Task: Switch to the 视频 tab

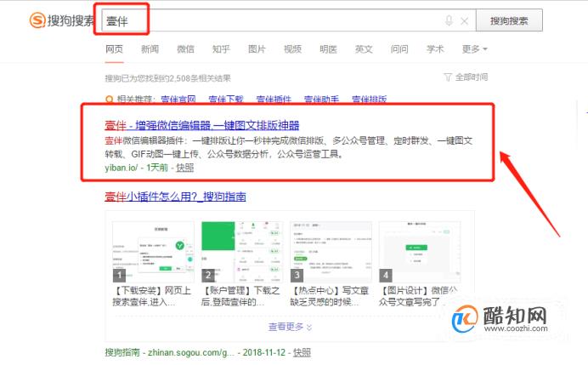Action: pyautogui.click(x=292, y=49)
